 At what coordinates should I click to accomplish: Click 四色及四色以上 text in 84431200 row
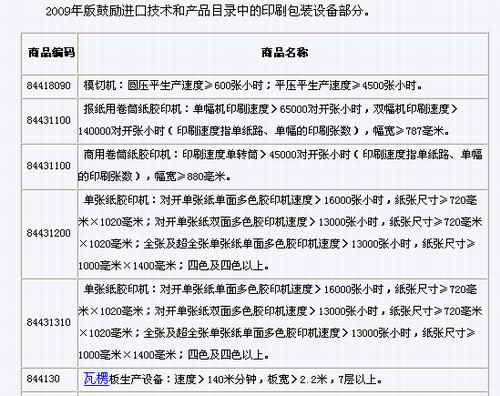pyautogui.click(x=229, y=266)
